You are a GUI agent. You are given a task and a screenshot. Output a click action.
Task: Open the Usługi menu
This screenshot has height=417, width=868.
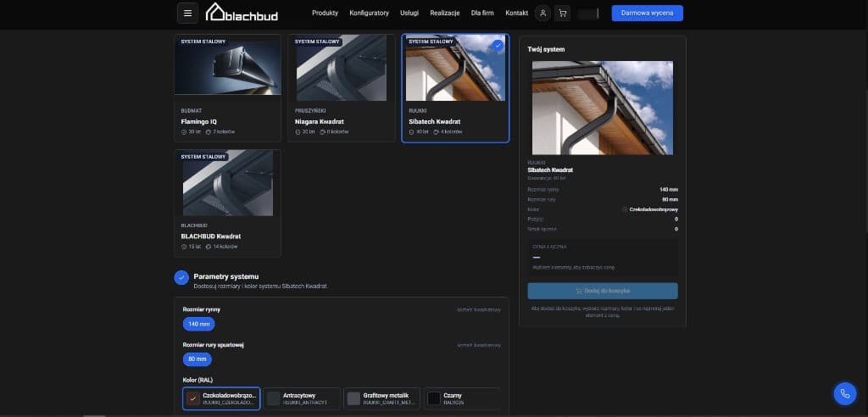[409, 14]
